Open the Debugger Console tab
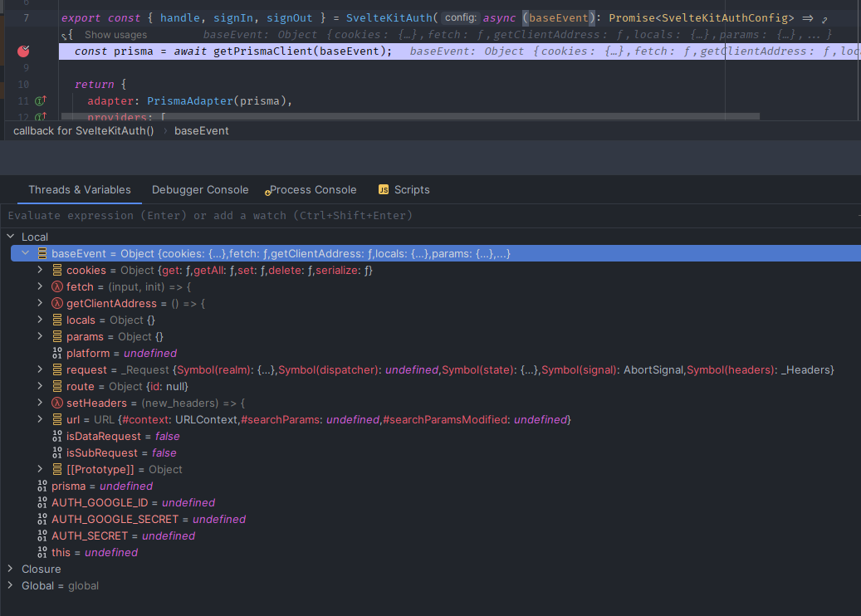The image size is (861, 616). pos(200,189)
